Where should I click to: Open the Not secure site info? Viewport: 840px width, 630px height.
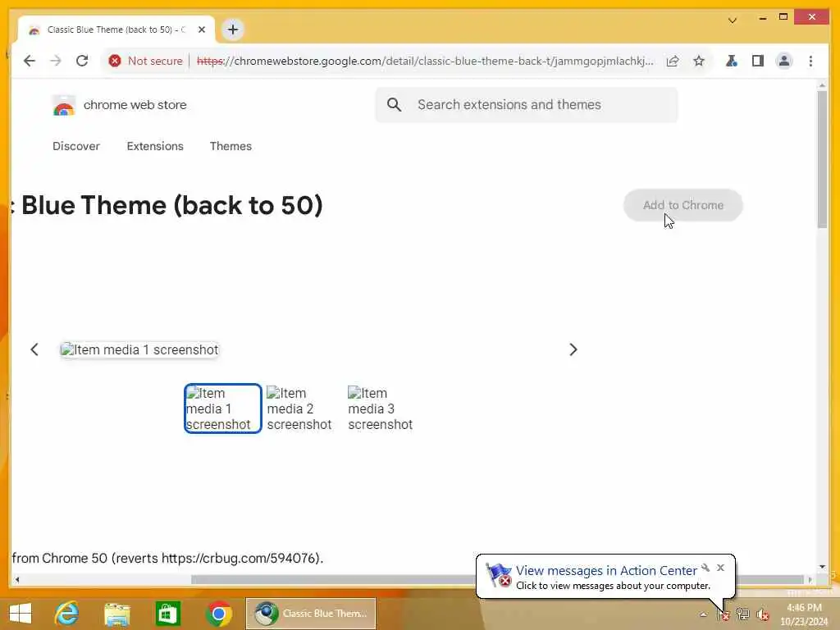click(x=145, y=61)
